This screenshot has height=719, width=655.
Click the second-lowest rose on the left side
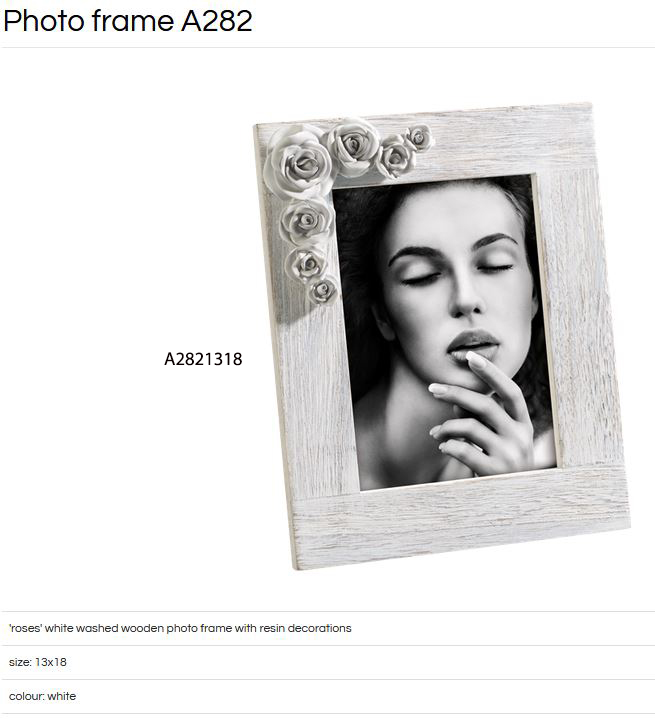(306, 264)
